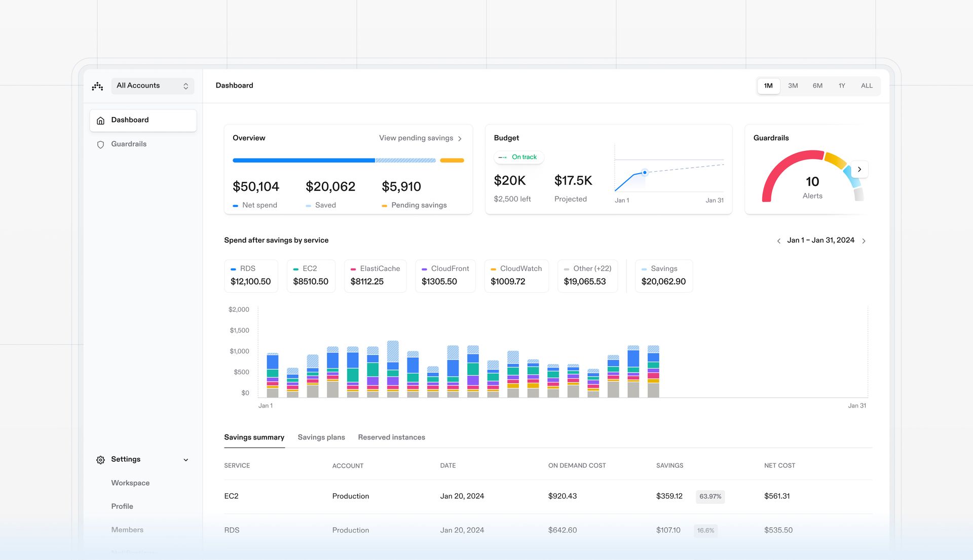Image resolution: width=973 pixels, height=560 pixels.
Task: Click the SERVICE column header
Action: coord(237,466)
